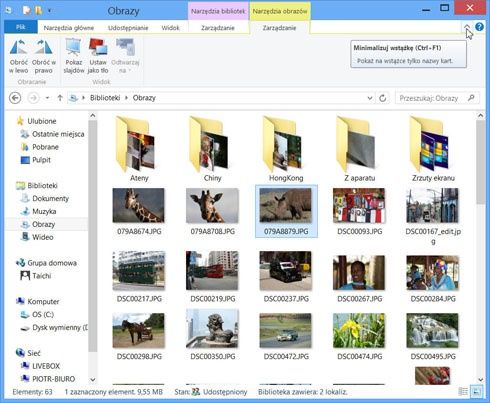
Task: Select the Z aparatu folder
Action: tap(359, 149)
